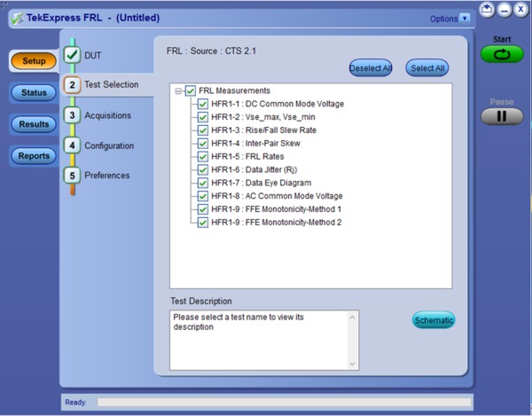
Task: Click the description box scroll down arrow
Action: click(x=352, y=363)
